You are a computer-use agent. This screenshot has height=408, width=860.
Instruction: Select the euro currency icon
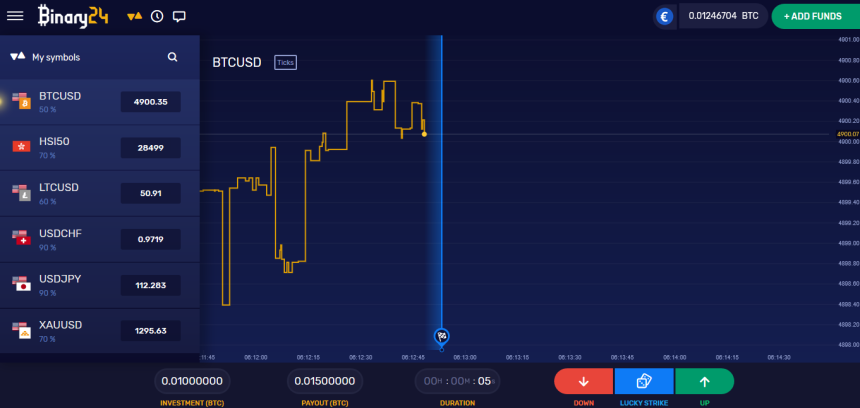coord(664,16)
